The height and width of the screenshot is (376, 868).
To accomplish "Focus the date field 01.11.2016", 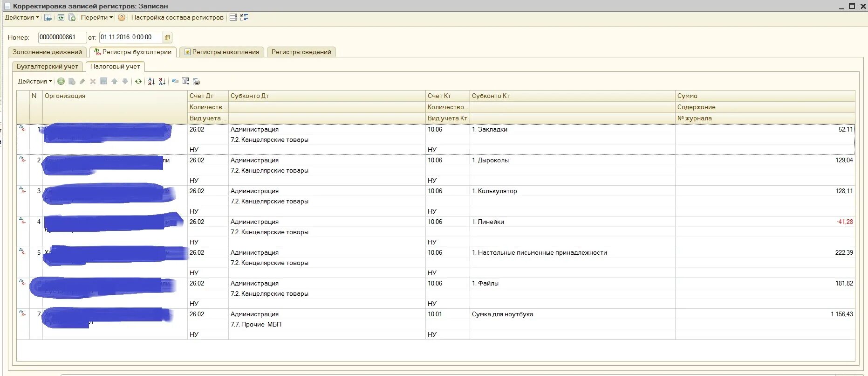I will [130, 37].
